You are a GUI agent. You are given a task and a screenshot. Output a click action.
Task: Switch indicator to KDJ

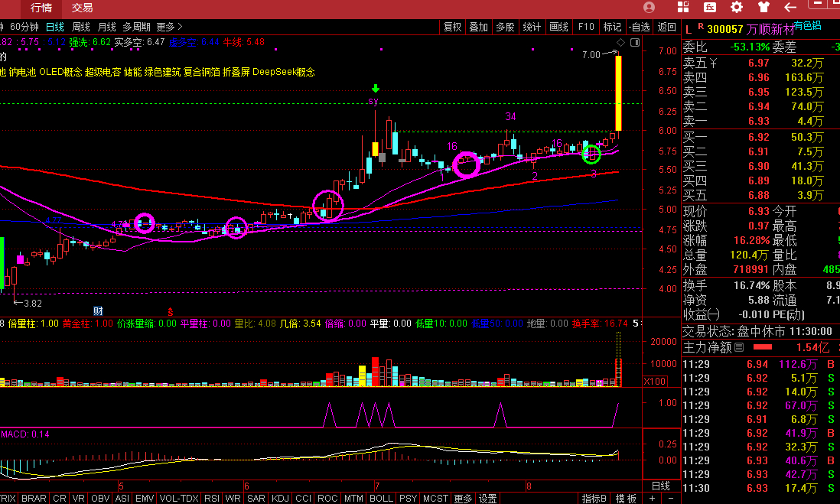point(280,498)
